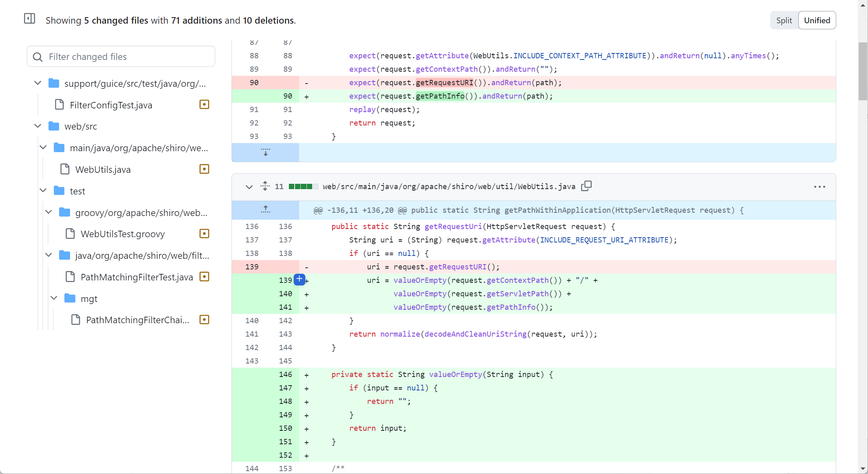Click the blue add-comment plus on line 139
868x474 pixels.
[x=299, y=280]
